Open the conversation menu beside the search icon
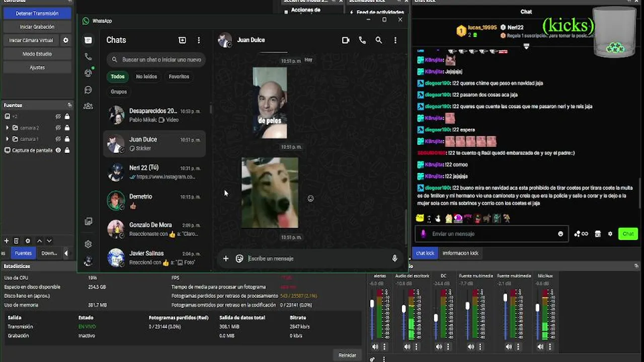Viewport: 644px width, 362px height. click(395, 40)
